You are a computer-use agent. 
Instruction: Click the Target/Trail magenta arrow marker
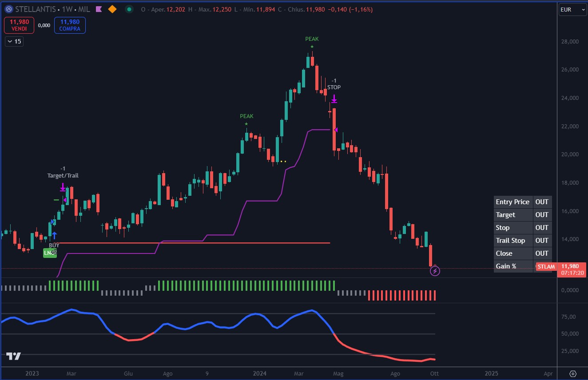(x=63, y=187)
